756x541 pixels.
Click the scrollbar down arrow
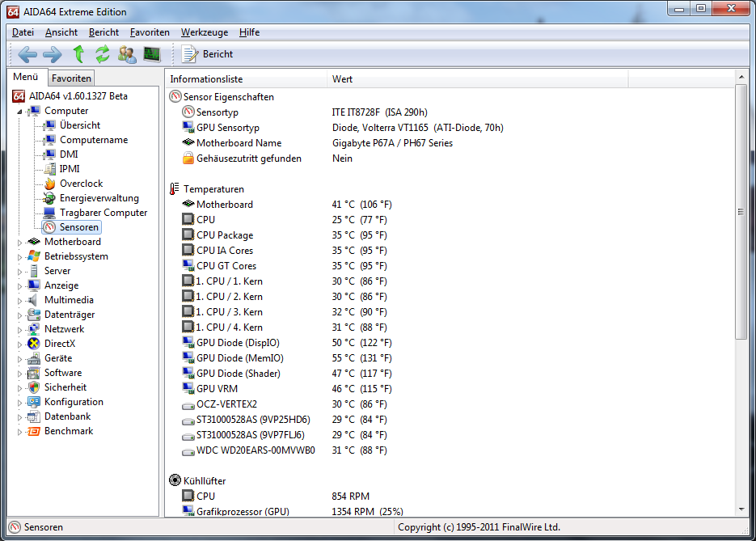[x=741, y=509]
